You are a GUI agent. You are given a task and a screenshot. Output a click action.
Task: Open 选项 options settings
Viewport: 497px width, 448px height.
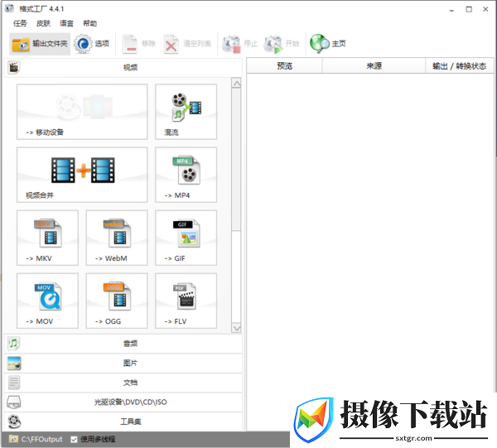[x=92, y=44]
